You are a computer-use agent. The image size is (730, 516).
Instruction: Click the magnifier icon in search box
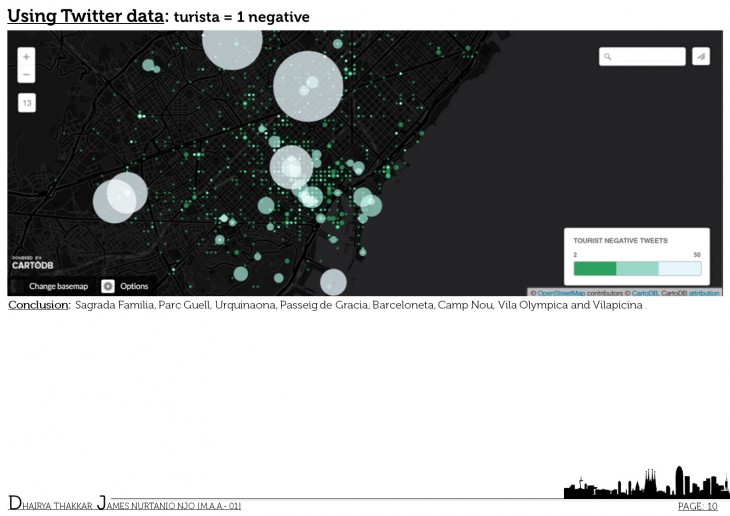[x=608, y=57]
